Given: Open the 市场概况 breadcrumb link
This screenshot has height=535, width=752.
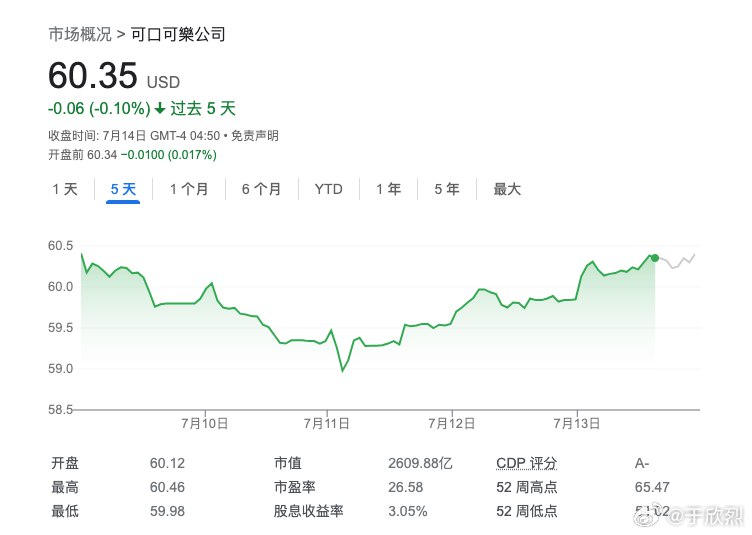Looking at the screenshot, I should point(80,35).
